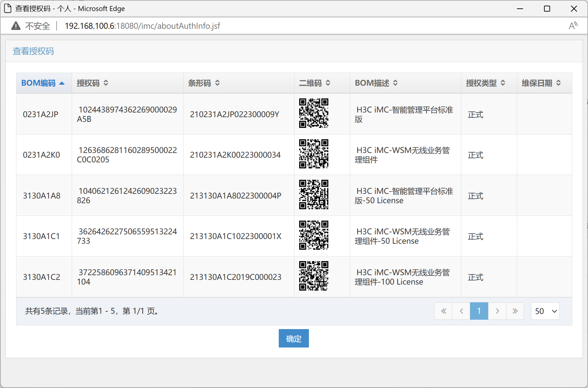This screenshot has height=388, width=588.
Task: Open the page size dropdown showing 50
Action: click(545, 311)
